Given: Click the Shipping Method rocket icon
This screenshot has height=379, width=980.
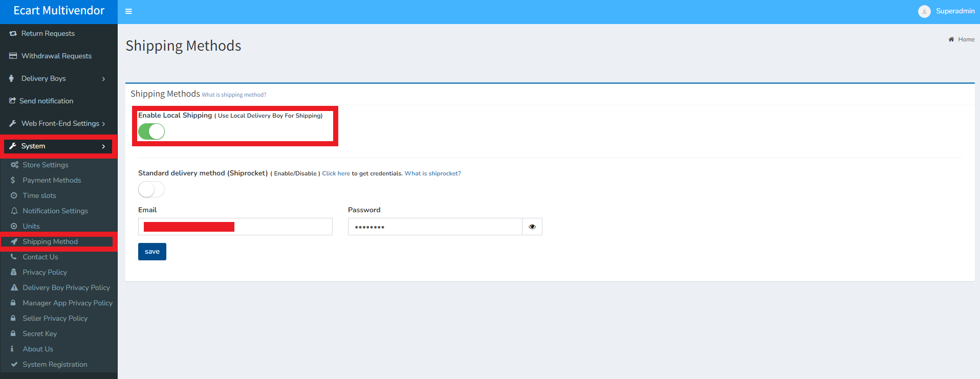Looking at the screenshot, I should 14,241.
